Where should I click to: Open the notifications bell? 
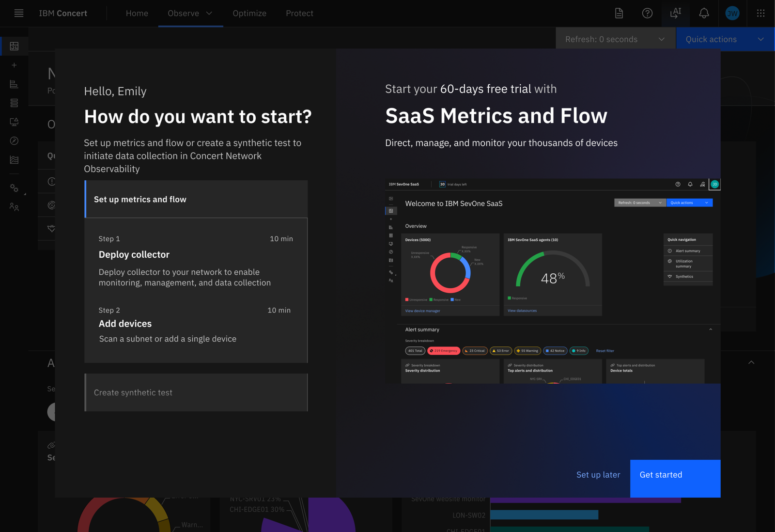point(704,13)
